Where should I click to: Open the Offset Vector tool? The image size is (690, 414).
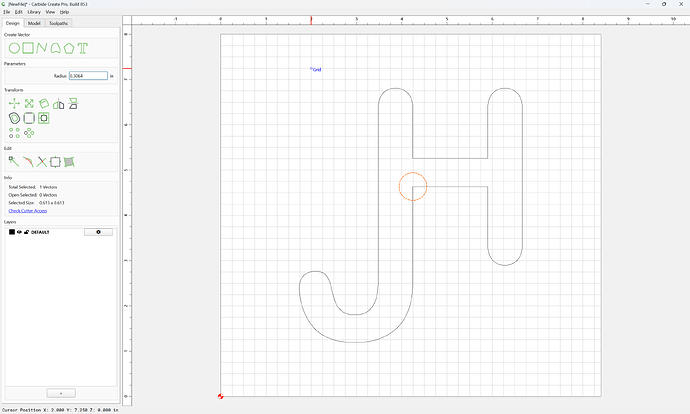(14, 118)
